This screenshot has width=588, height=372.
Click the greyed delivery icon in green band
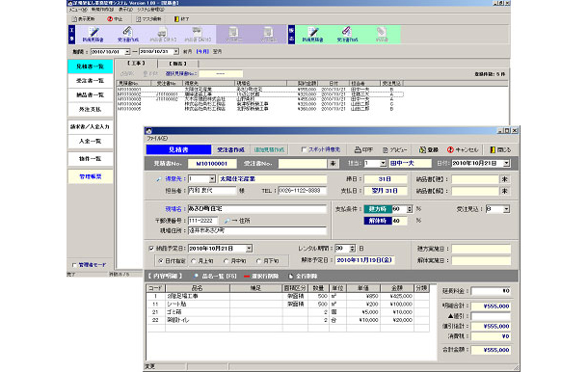coord(382,32)
